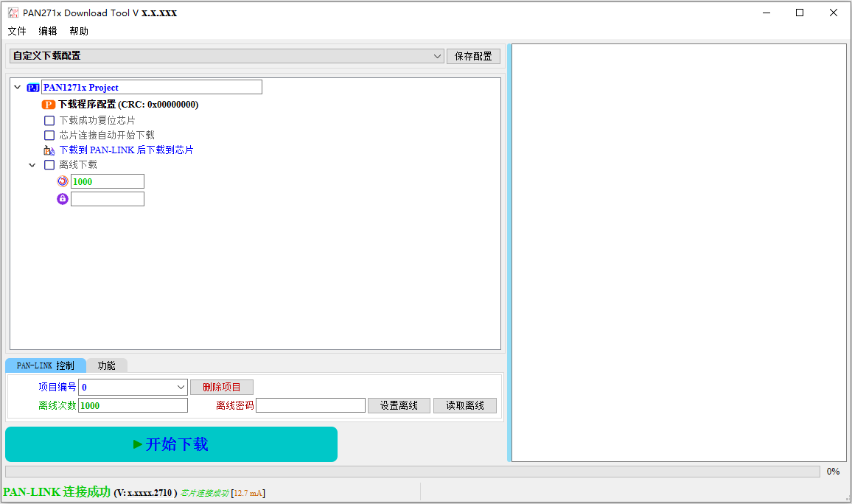Click the orange P download config icon
The width and height of the screenshot is (852, 504).
pos(49,105)
